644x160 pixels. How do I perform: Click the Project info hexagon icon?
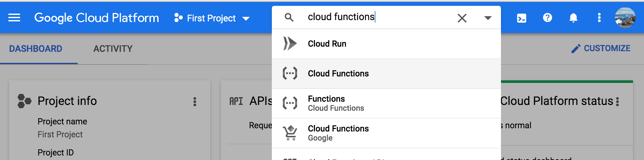pyautogui.click(x=24, y=101)
